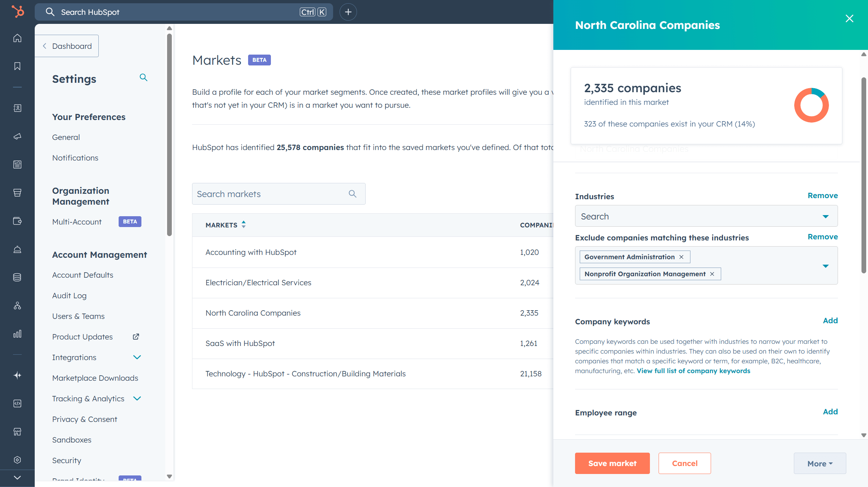The image size is (868, 487).
Task: Go back to Dashboard
Action: click(67, 46)
